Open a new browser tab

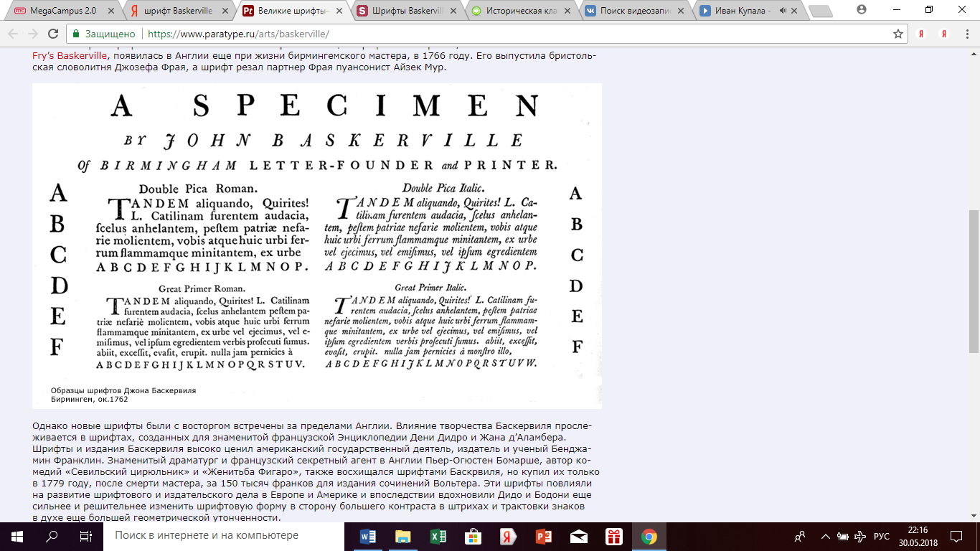point(819,11)
